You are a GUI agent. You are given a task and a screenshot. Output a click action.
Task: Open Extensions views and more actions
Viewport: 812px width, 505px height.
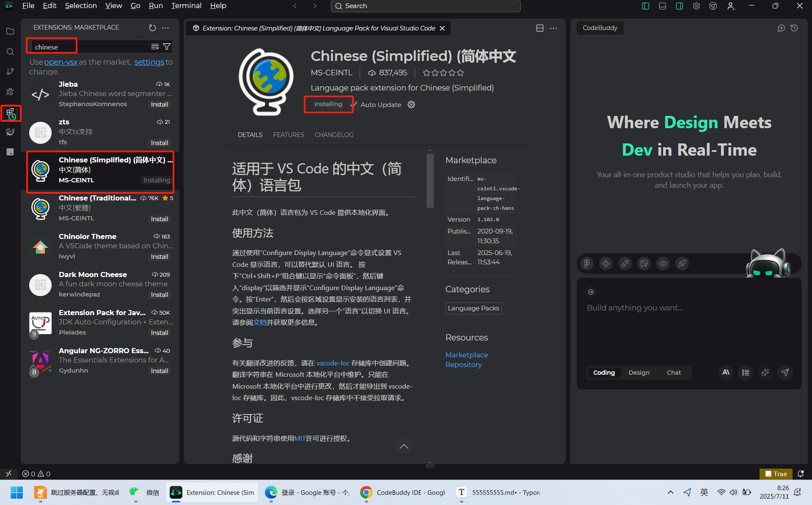pyautogui.click(x=165, y=27)
